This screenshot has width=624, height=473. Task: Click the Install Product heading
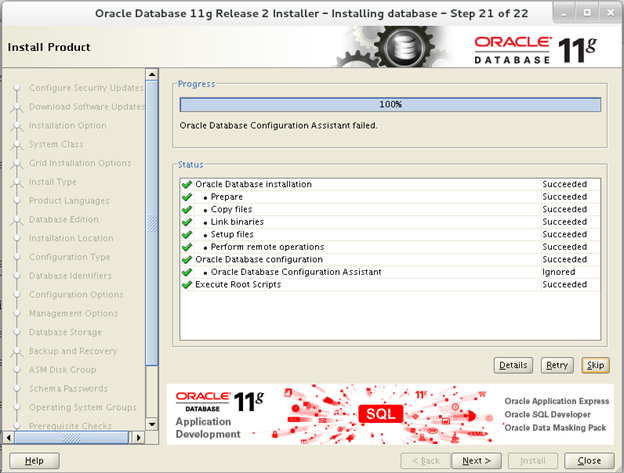[x=49, y=47]
